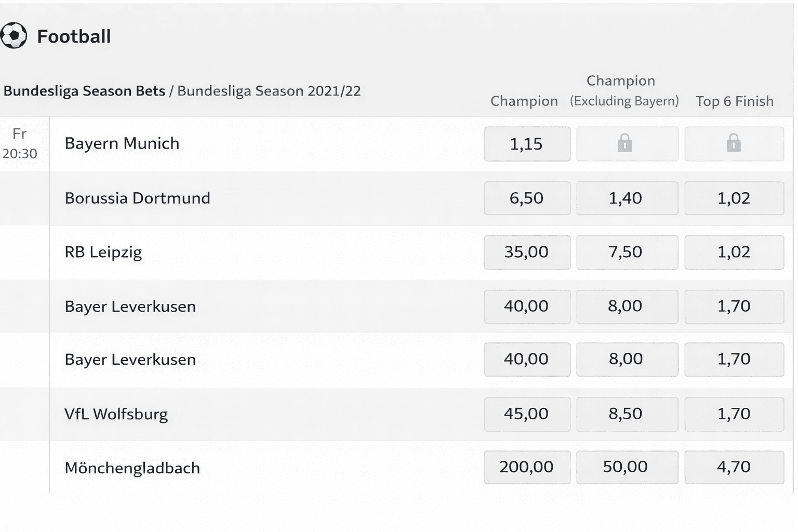Click the football icon next to Football heading
The width and height of the screenshot is (798, 532).
pos(13,35)
